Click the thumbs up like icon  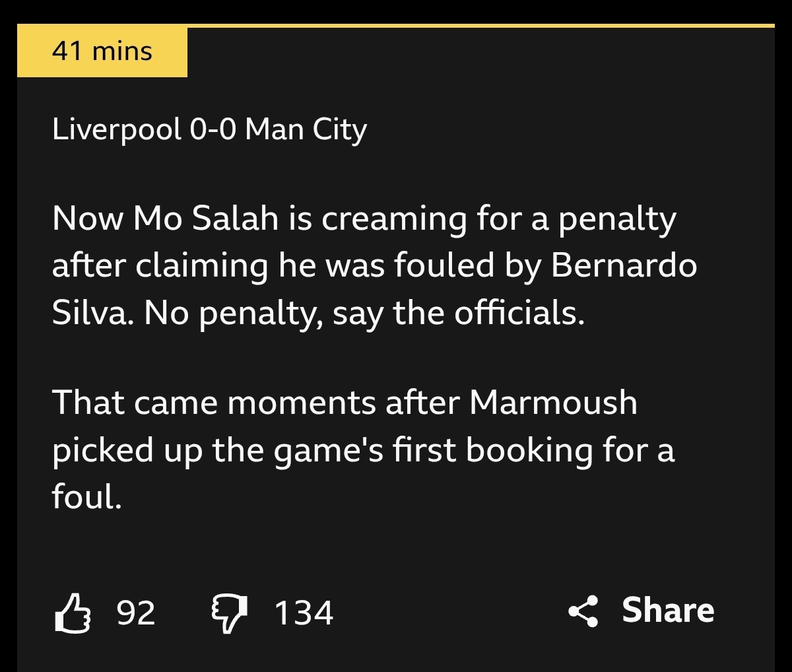[x=72, y=613]
